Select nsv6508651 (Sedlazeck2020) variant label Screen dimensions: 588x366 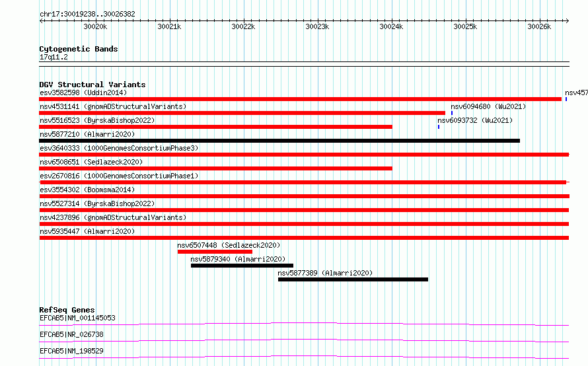91,162
